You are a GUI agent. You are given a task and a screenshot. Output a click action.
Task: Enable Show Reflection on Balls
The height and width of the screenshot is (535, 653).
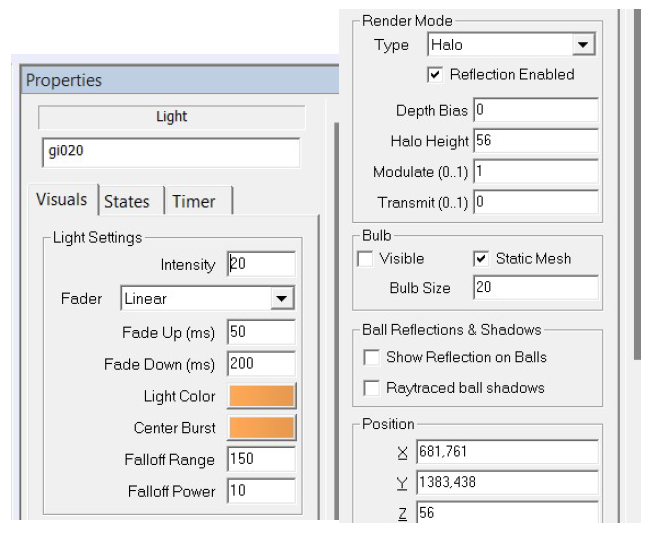[371, 357]
